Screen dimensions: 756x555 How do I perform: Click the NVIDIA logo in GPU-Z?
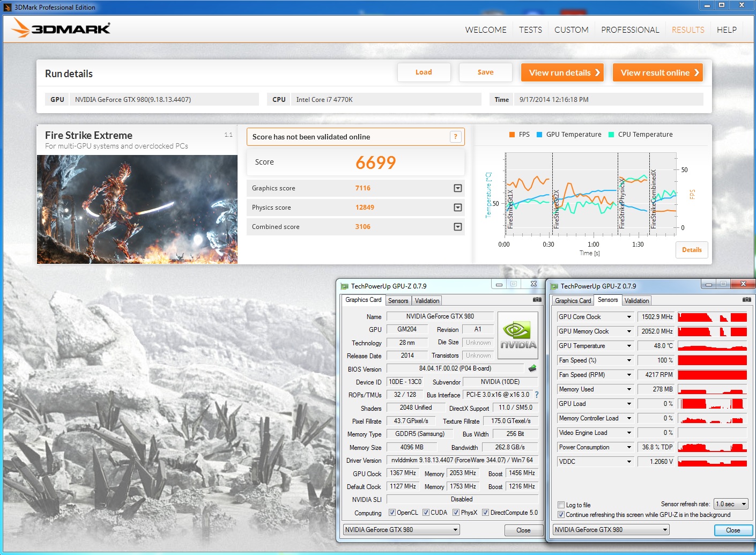click(518, 336)
